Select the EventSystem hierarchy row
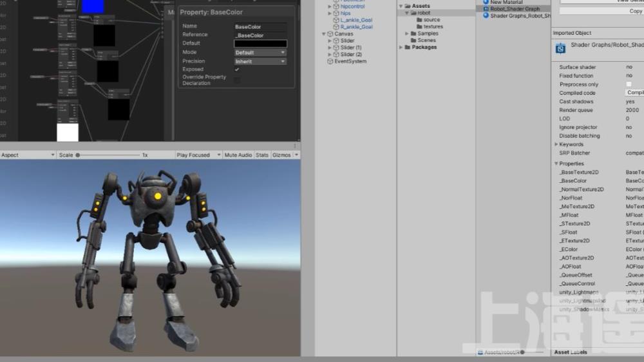This screenshot has height=362, width=644. [355, 61]
